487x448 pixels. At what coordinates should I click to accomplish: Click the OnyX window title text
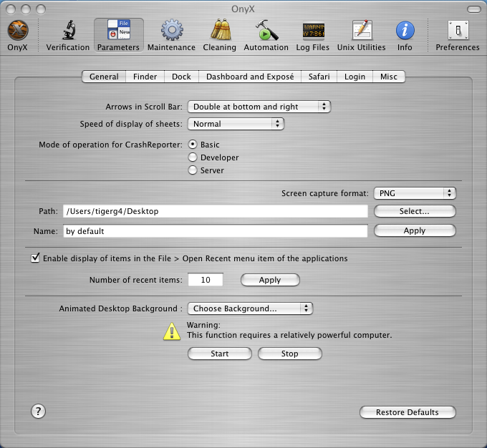243,9
